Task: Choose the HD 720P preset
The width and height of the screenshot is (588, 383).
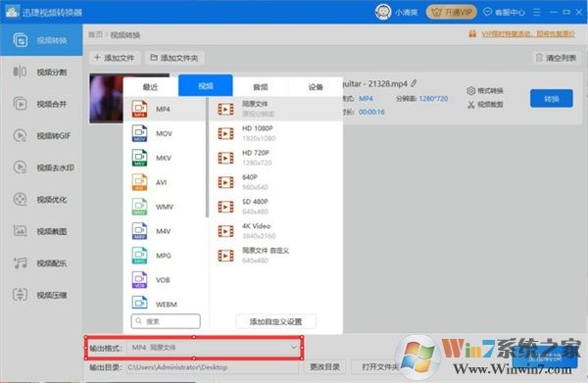Action: click(276, 158)
